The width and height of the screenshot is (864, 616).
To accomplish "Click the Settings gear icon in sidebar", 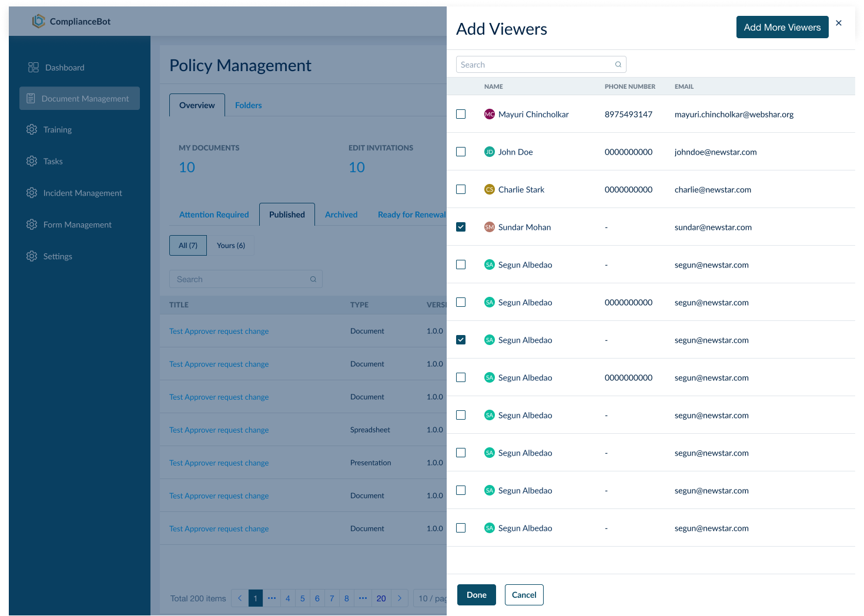I will [x=32, y=256].
